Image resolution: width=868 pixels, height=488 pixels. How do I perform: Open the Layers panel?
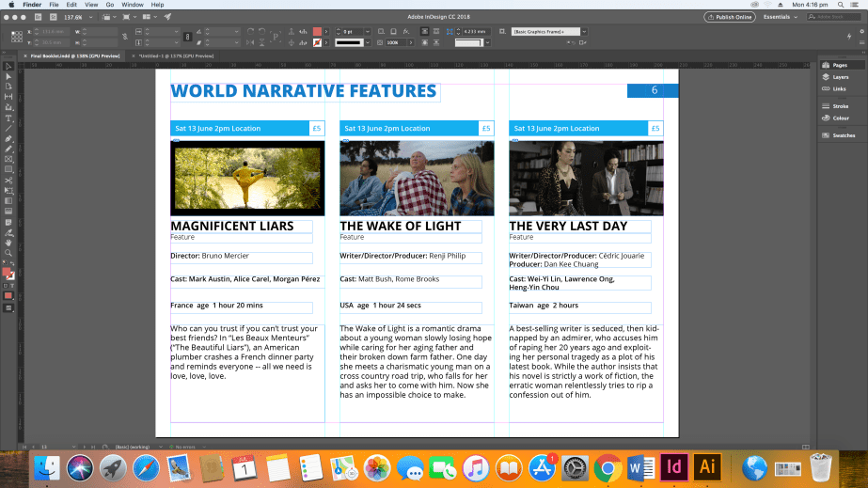[x=841, y=77]
